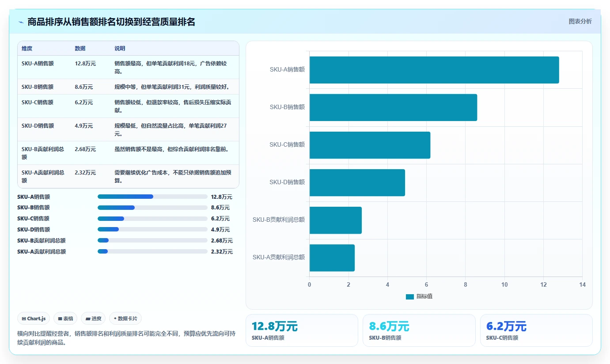Click the 4.9万元 table cell
This screenshot has width=610, height=364.
pyautogui.click(x=84, y=125)
